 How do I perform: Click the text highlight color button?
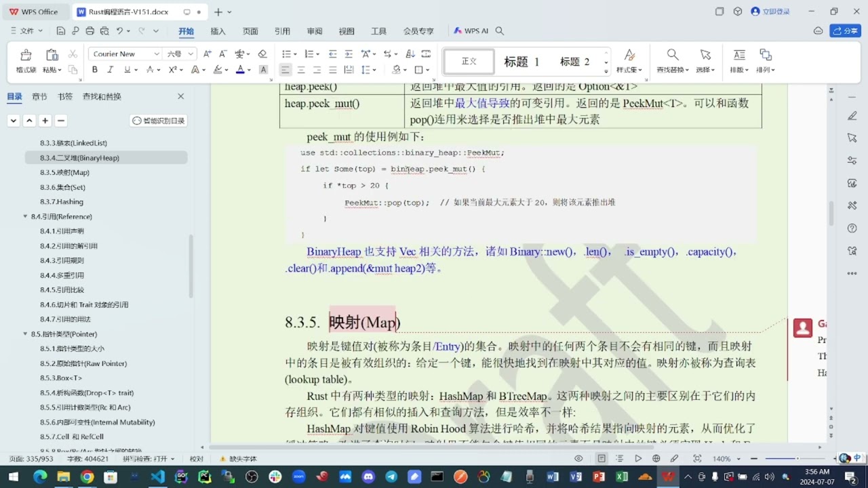[x=217, y=70]
